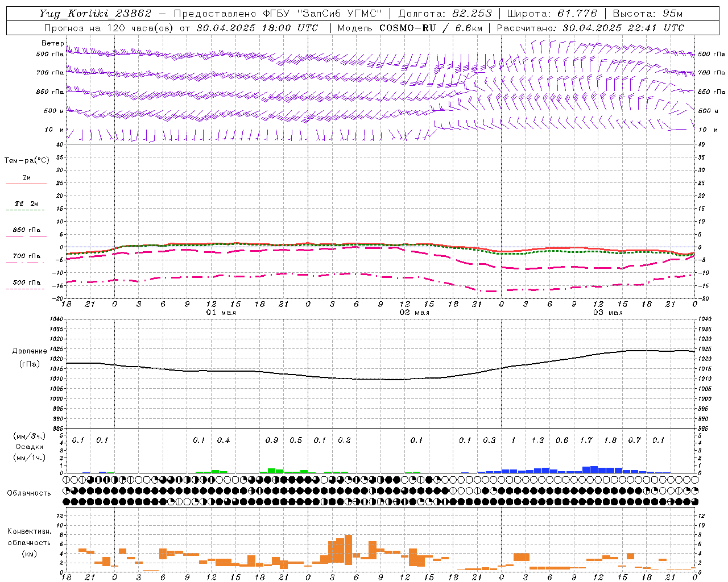
Task: Click the Конвективн. облачность label
Action: 29,537
